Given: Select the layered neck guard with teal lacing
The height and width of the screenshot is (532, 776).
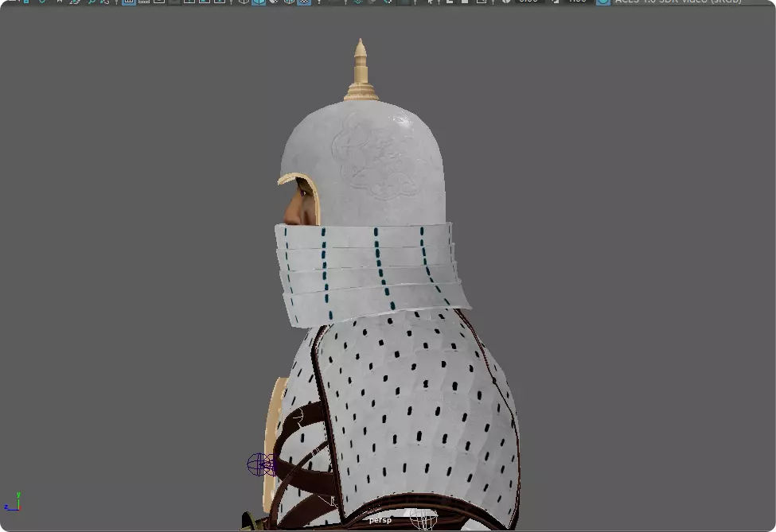Looking at the screenshot, I should [371, 274].
